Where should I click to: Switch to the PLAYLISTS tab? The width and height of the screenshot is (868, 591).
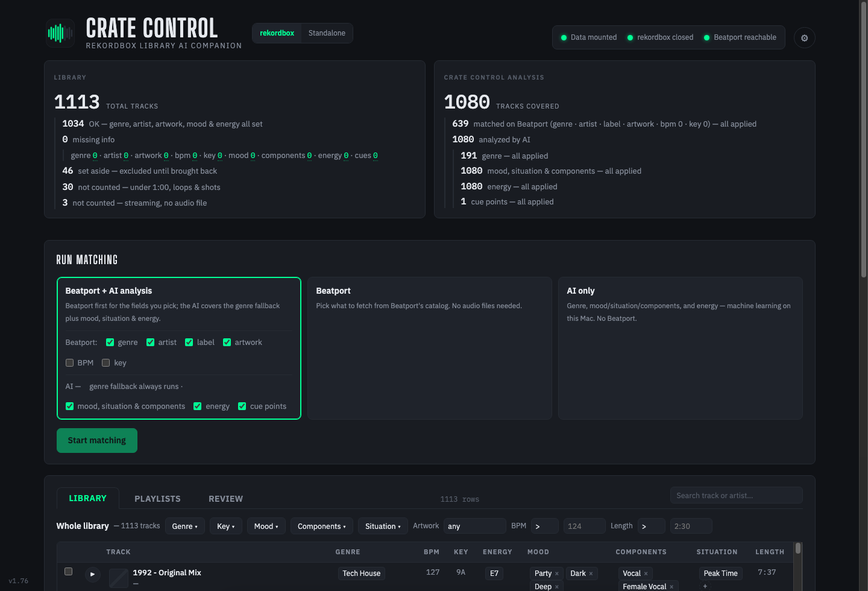(x=157, y=499)
